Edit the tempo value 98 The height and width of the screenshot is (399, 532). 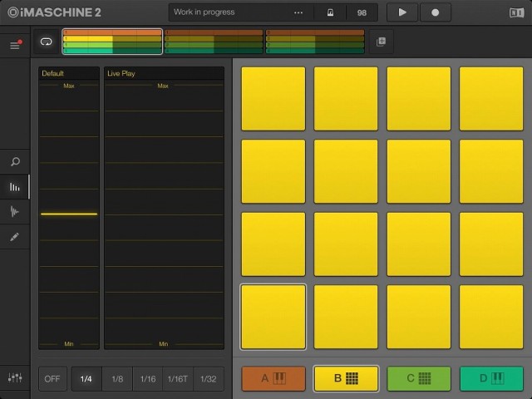click(362, 12)
